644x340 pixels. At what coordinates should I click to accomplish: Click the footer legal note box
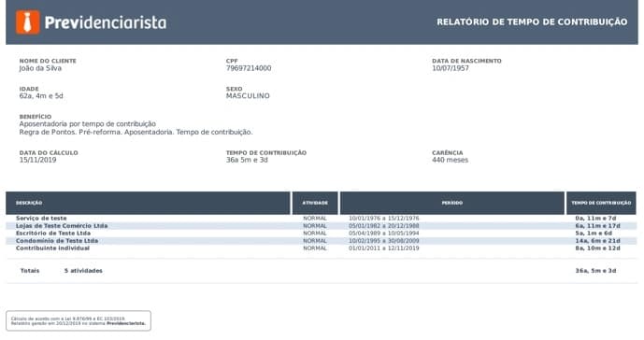point(79,320)
